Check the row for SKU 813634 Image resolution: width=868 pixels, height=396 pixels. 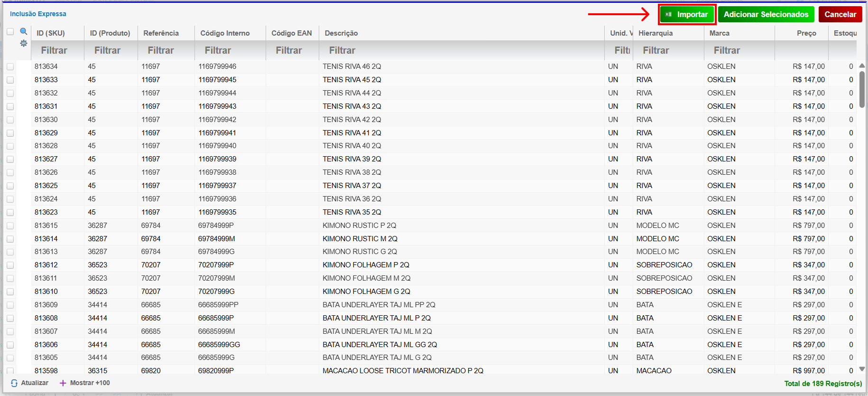pyautogui.click(x=10, y=67)
